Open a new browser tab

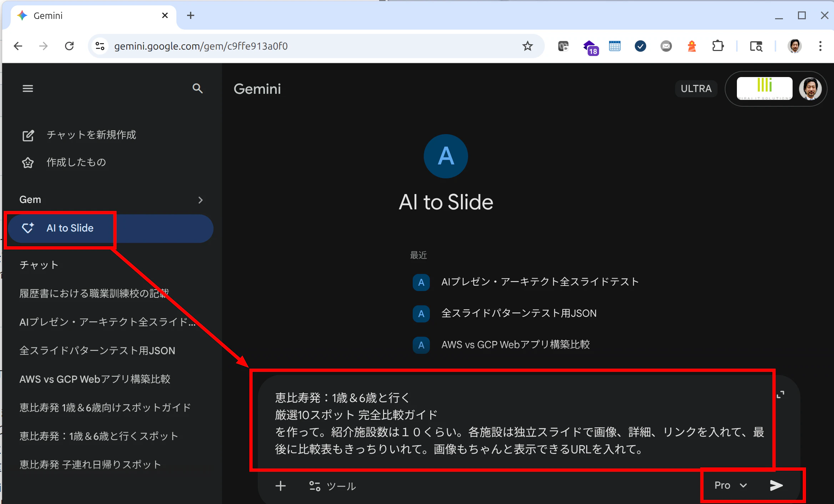(191, 15)
